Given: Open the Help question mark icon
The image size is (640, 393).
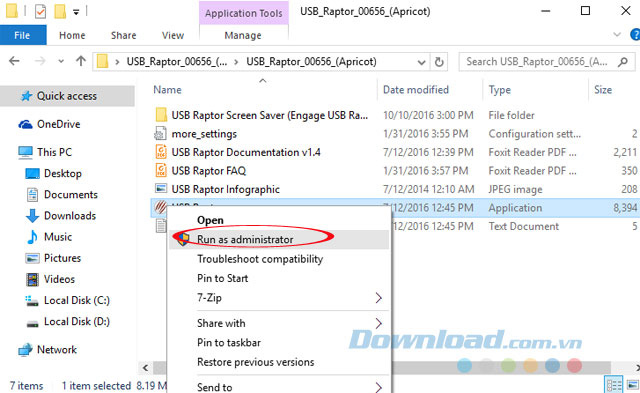Looking at the screenshot, I should point(635,35).
